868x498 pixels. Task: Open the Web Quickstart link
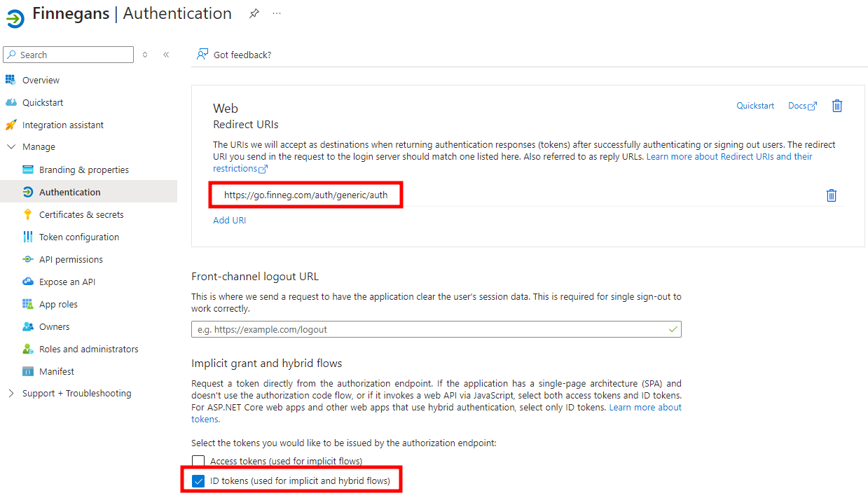(x=755, y=106)
